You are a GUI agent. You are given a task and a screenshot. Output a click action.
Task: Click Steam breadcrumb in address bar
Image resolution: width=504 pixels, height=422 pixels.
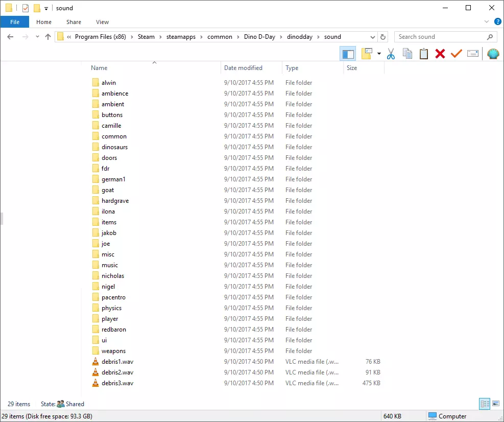146,37
